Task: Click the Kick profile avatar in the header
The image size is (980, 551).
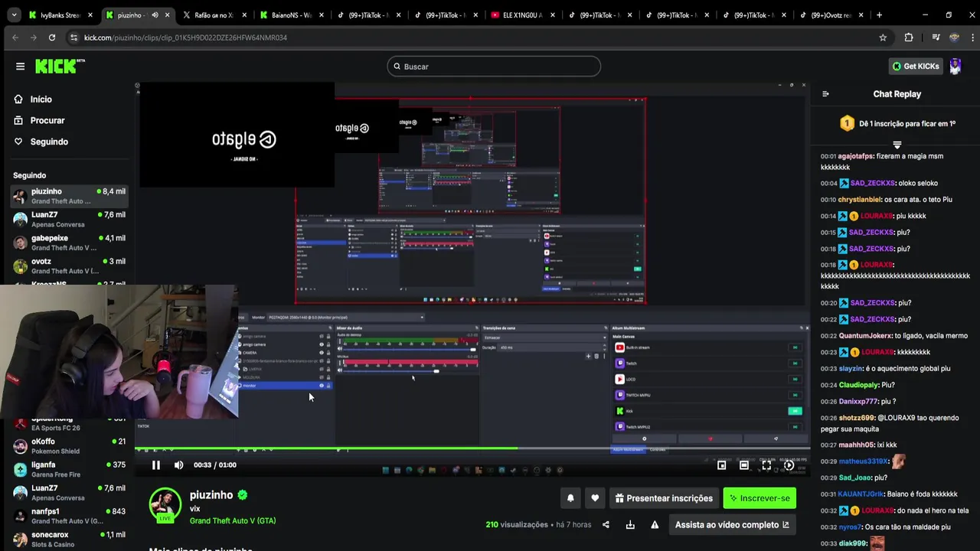Action: coord(955,67)
